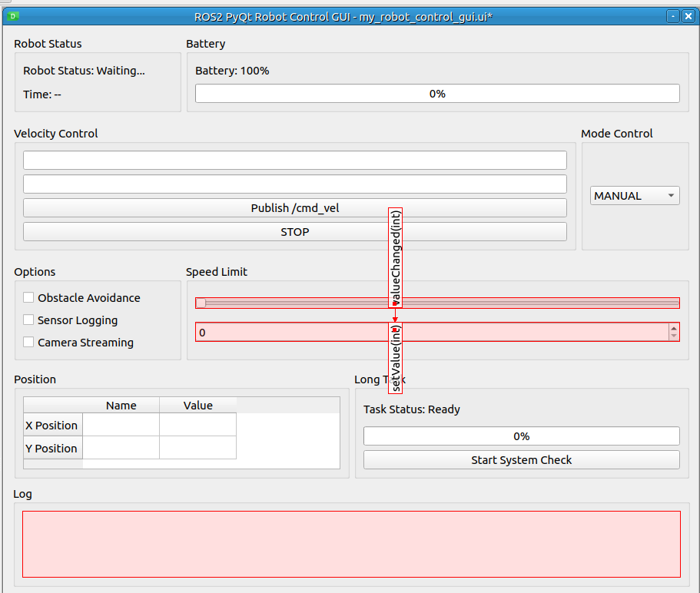This screenshot has width=700, height=593.
Task: Click Start System Check button
Action: pos(522,460)
